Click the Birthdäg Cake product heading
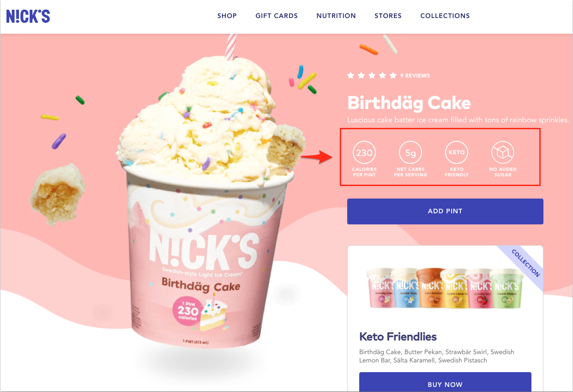 click(x=409, y=103)
